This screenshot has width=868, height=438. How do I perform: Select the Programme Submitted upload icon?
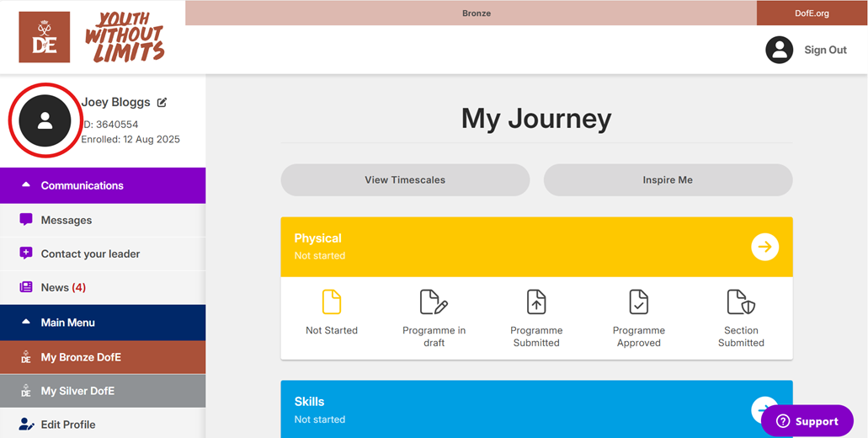(x=536, y=302)
